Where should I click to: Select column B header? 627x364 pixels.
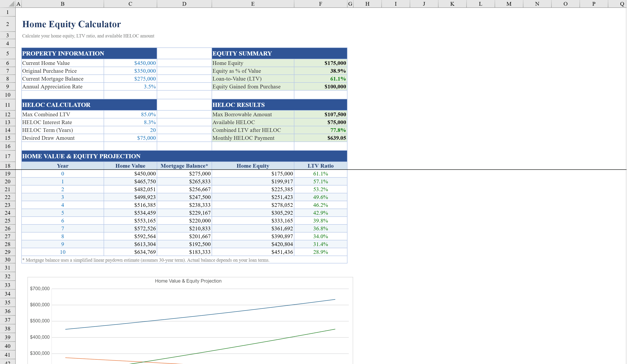tap(63, 4)
